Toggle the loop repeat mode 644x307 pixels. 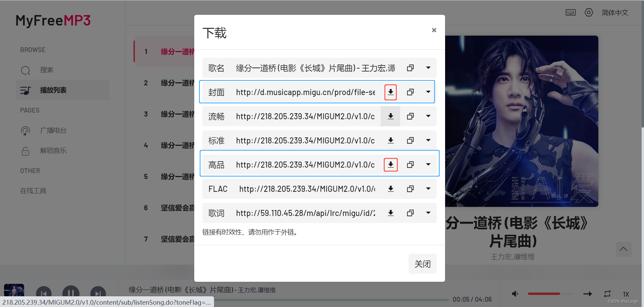tap(607, 294)
